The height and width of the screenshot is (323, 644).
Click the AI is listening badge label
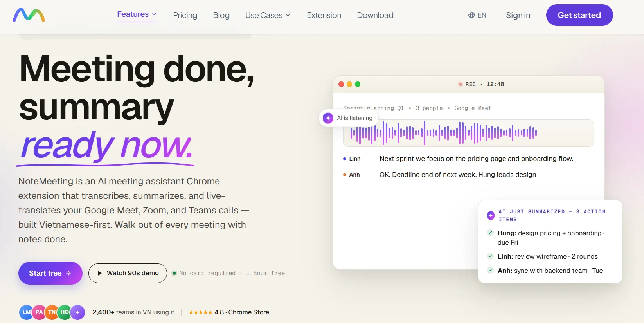[354, 118]
